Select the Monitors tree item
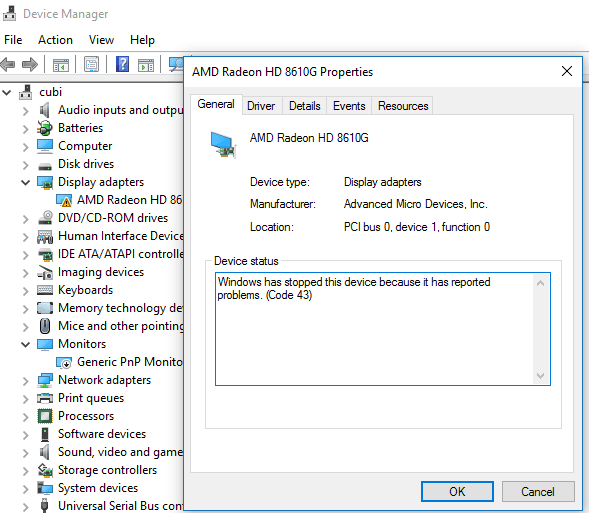This screenshot has width=589, height=513. pyautogui.click(x=82, y=344)
